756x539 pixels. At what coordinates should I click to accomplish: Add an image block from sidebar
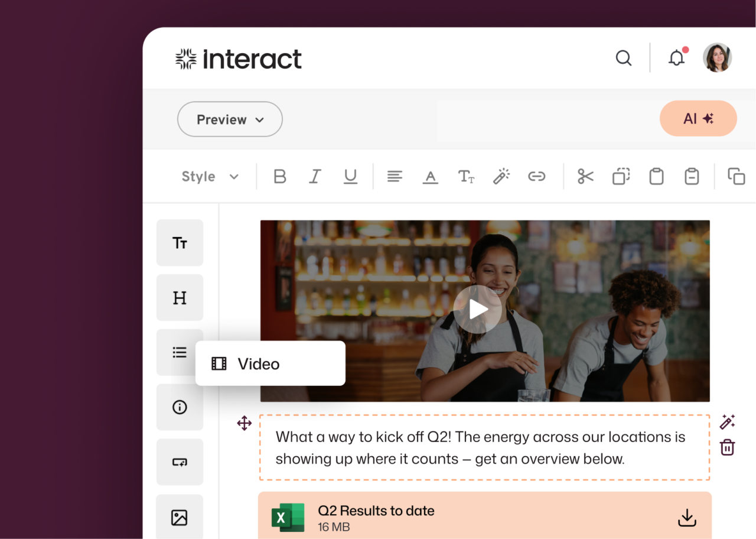[x=180, y=517]
